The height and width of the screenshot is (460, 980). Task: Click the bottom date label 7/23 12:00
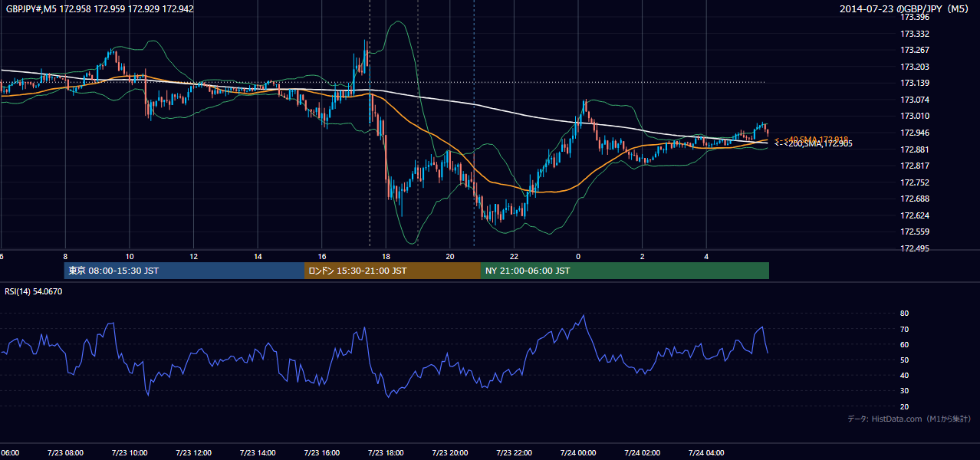[x=193, y=453]
